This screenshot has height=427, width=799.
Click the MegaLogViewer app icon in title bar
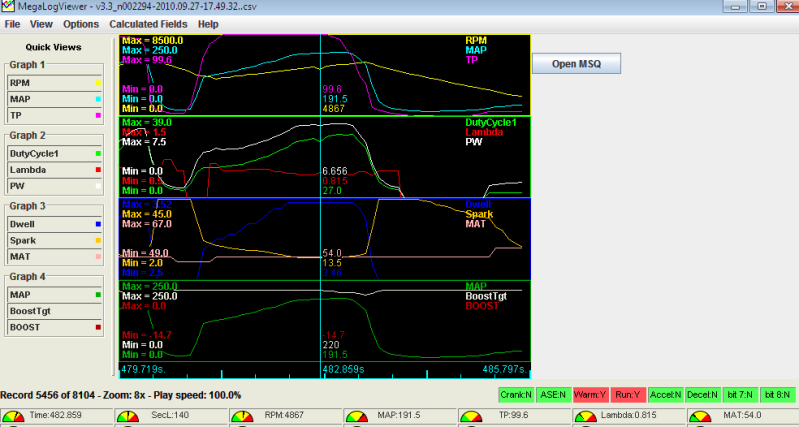point(8,7)
